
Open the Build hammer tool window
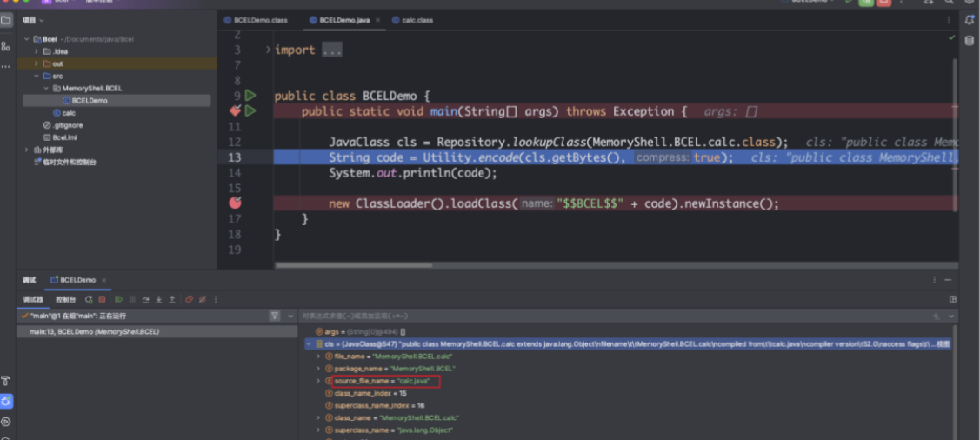pos(6,381)
